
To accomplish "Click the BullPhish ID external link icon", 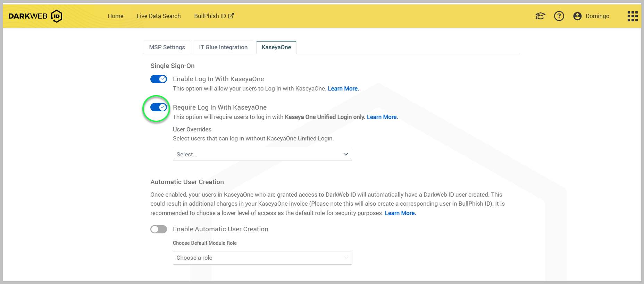I will coord(231,16).
